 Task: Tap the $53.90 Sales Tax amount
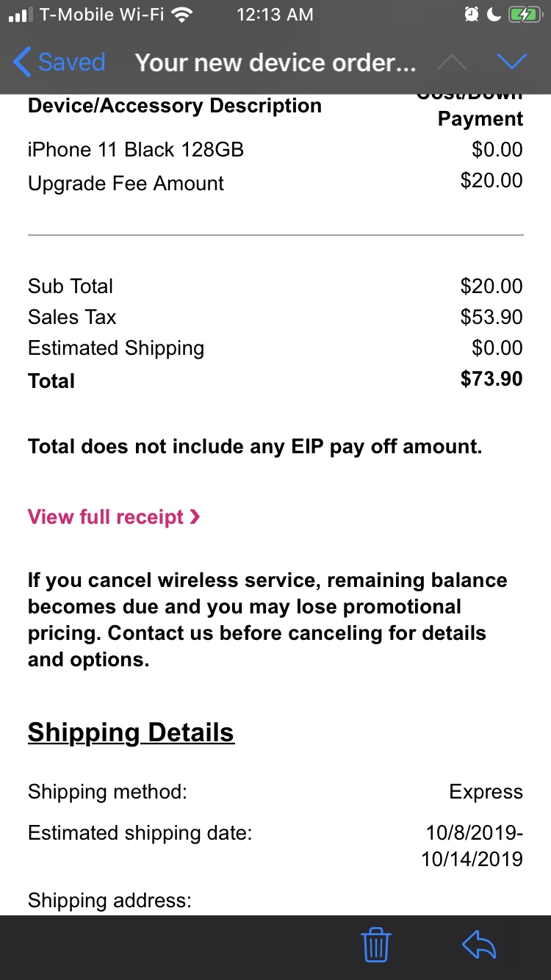[x=491, y=317]
